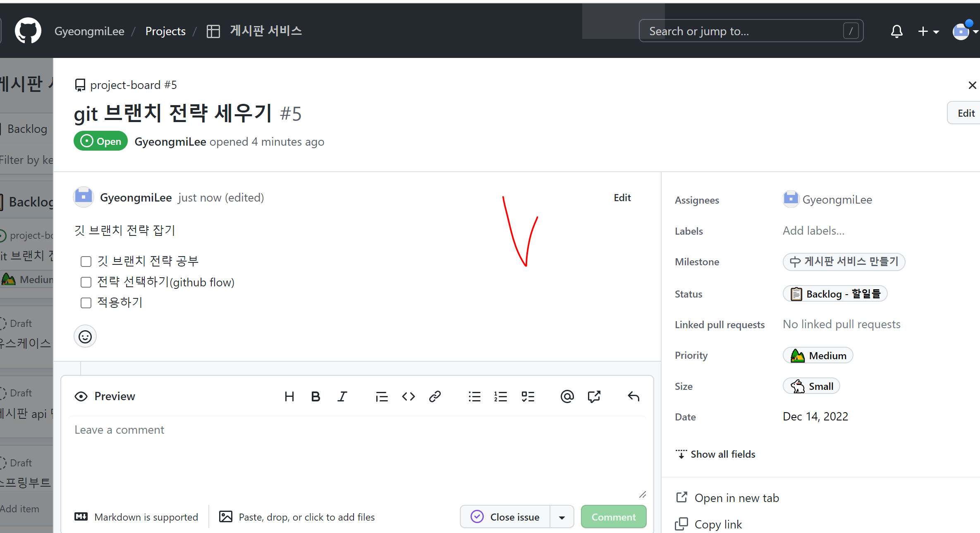Add a task list icon
The image size is (980, 533).
pos(528,396)
